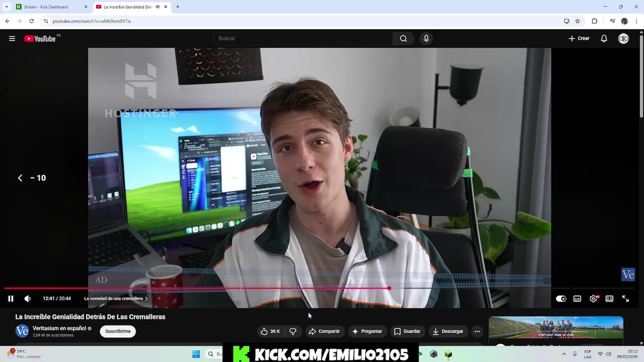Open Chrome profile avatar

624,21
